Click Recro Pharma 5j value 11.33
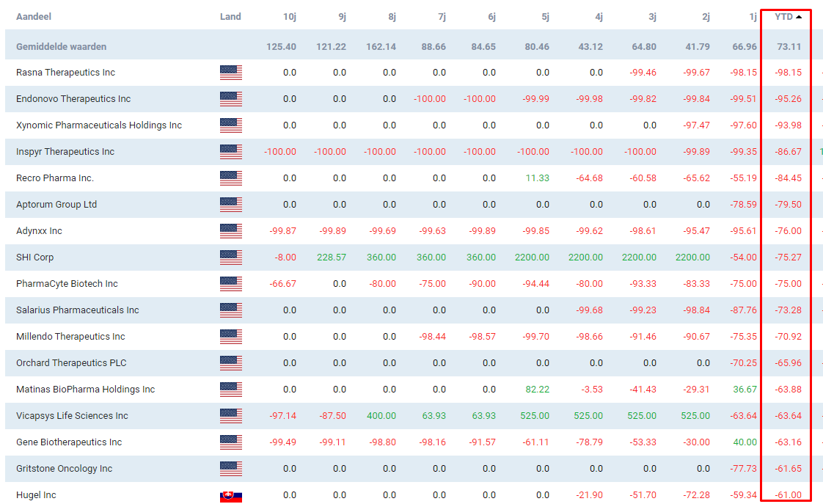Viewport: 823px width, 504px height. coord(538,178)
